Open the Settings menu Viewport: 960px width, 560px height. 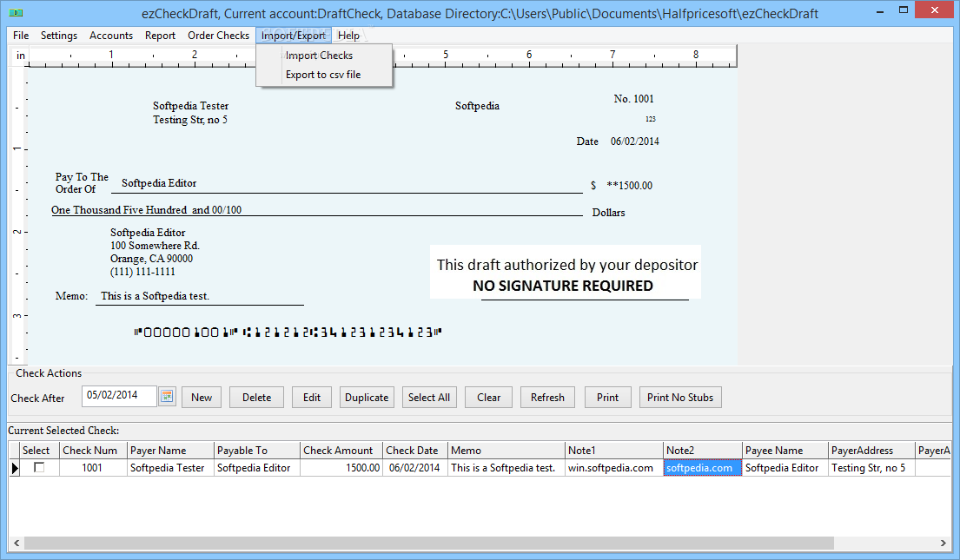click(59, 36)
